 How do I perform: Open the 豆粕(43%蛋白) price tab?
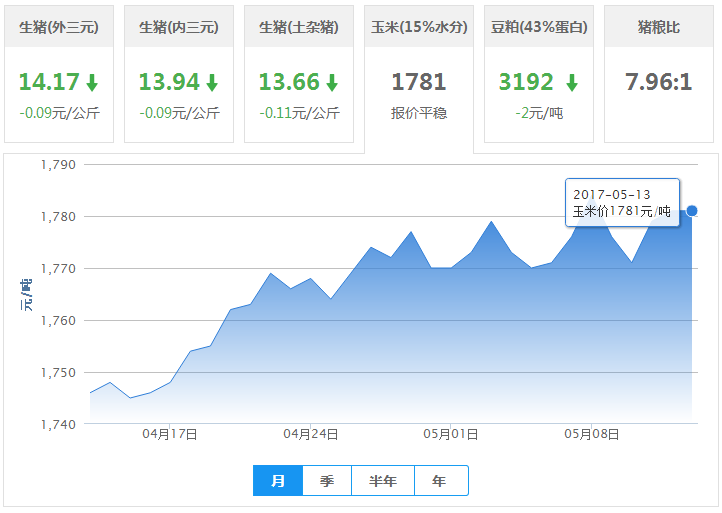tap(539, 74)
